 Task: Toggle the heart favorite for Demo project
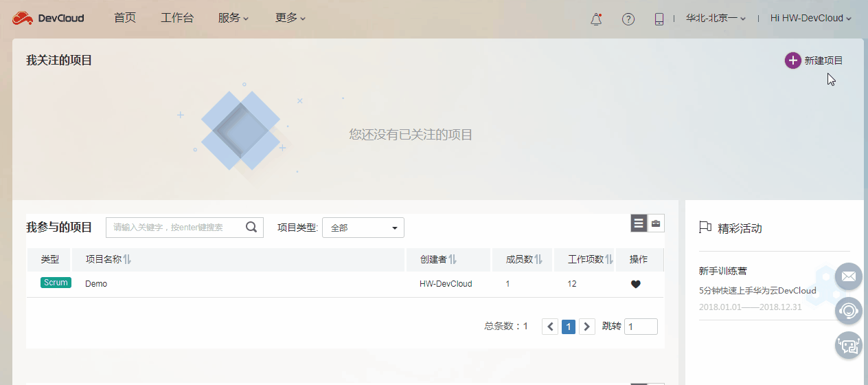(x=636, y=284)
